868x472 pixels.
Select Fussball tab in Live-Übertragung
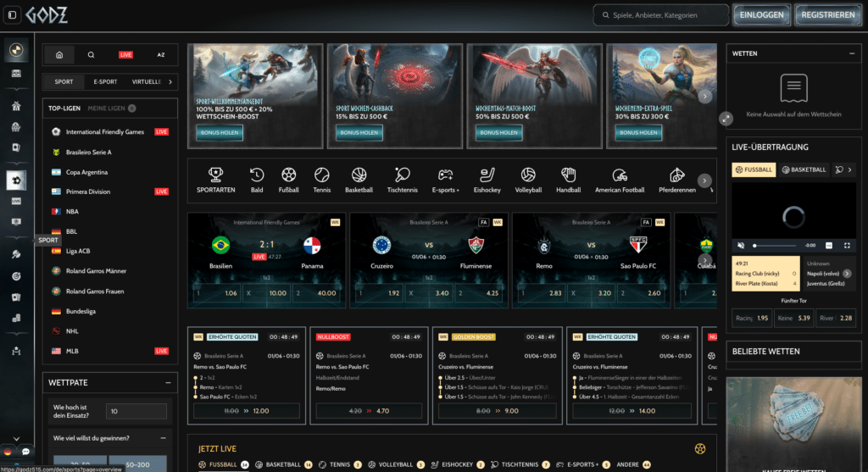pyautogui.click(x=754, y=169)
